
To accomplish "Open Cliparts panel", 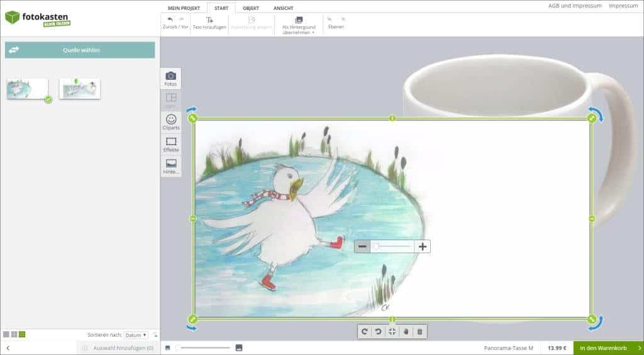I will 171,123.
